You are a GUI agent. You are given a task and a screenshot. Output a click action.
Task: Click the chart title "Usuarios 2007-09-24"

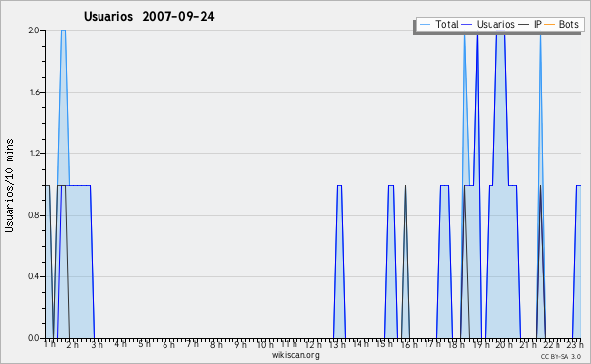coord(149,16)
